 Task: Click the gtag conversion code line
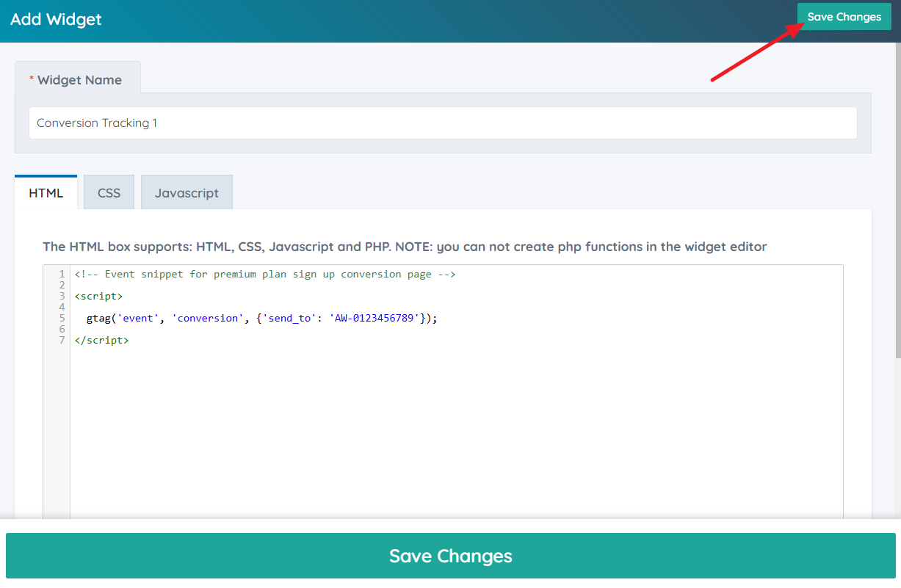pyautogui.click(x=261, y=319)
